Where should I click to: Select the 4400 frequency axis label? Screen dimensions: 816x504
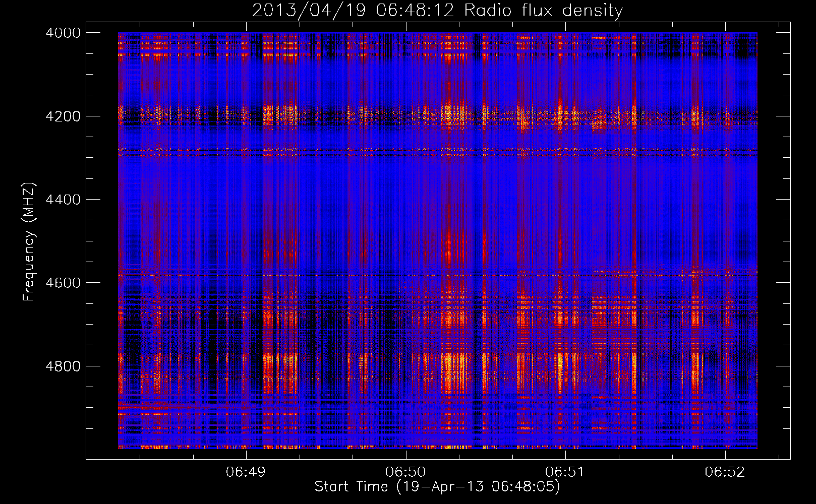click(x=63, y=200)
